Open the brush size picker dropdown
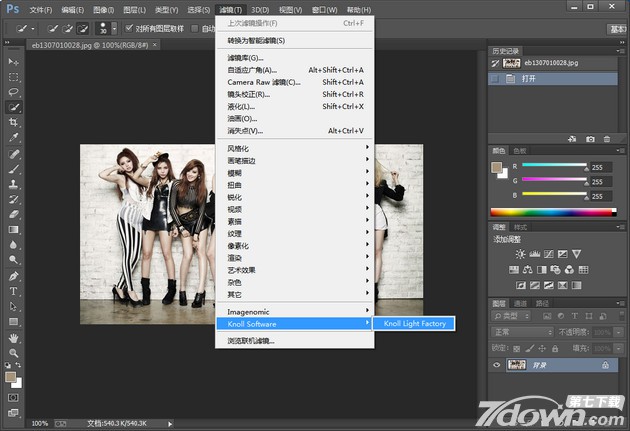Screen dimensions: 630x431 112,29
